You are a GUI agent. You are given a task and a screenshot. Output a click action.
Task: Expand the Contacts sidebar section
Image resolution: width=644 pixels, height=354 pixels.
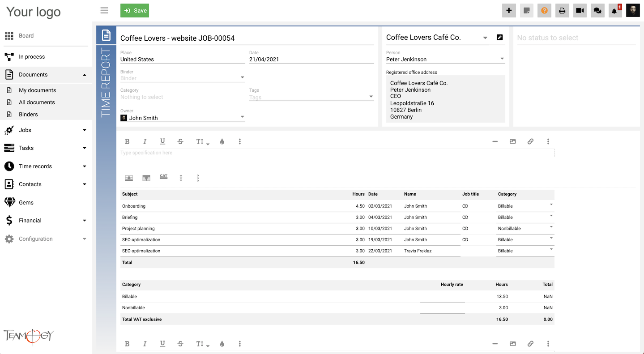[46, 184]
